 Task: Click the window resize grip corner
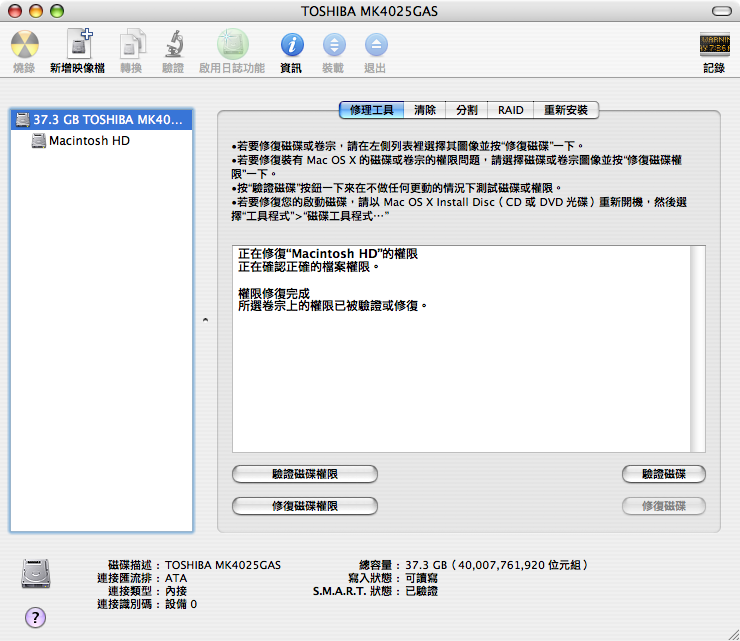tap(733, 635)
